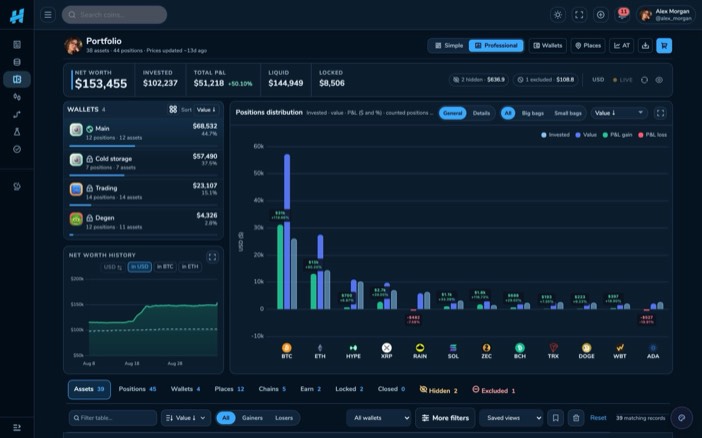This screenshot has width=702, height=438.
Task: Open the hamburger menu next to the logo
Action: click(48, 15)
